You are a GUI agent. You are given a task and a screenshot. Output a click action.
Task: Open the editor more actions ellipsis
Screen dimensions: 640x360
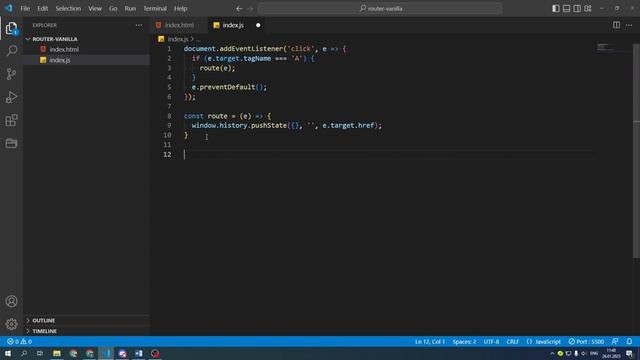pos(629,25)
